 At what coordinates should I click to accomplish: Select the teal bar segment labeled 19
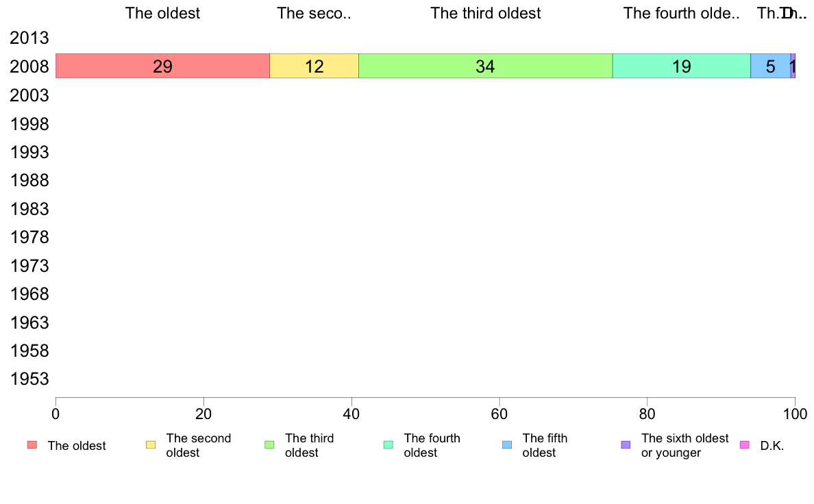point(682,66)
